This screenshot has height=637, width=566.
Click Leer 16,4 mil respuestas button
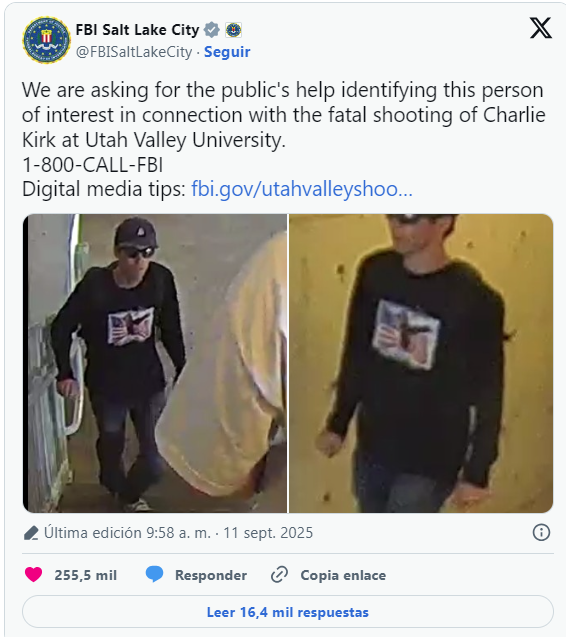[288, 612]
